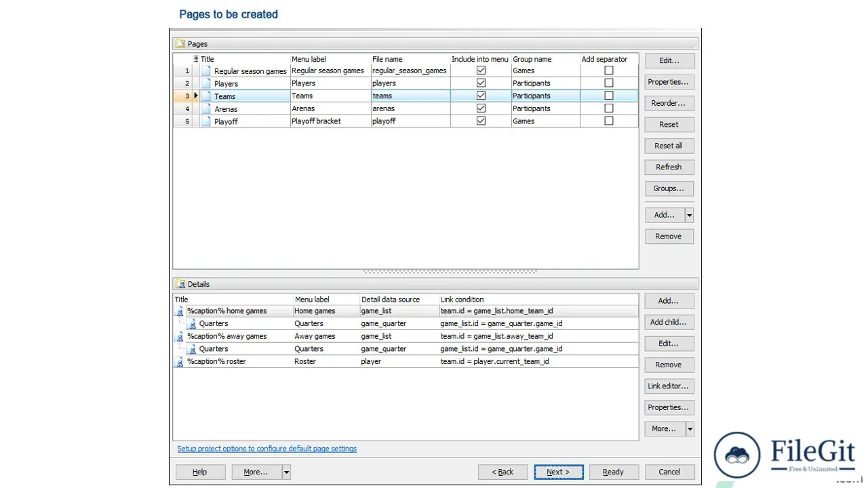
Task: Click the Pages section header icon
Action: click(x=180, y=43)
